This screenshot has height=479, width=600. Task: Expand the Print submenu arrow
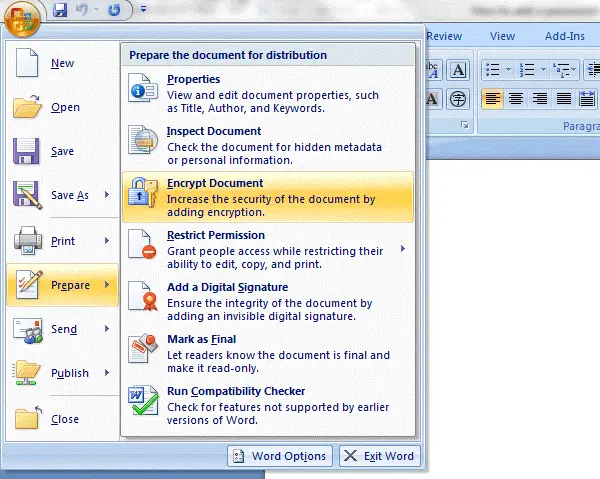click(107, 241)
